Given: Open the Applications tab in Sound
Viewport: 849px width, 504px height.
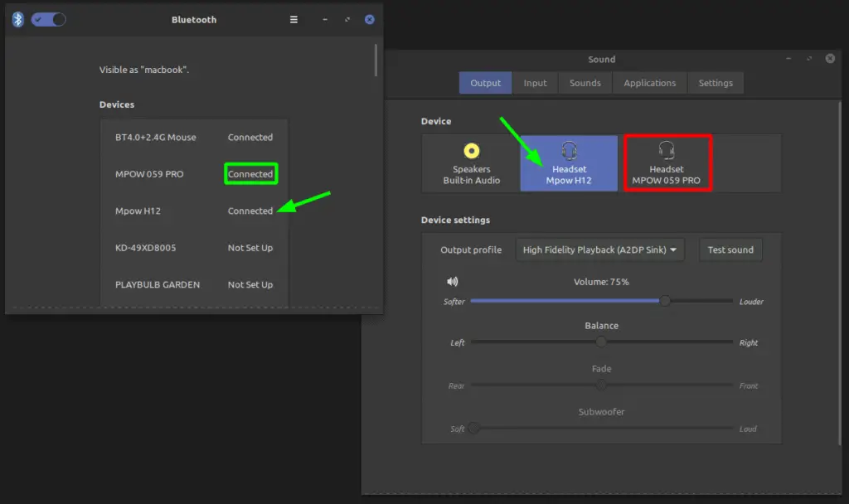Looking at the screenshot, I should pyautogui.click(x=649, y=83).
